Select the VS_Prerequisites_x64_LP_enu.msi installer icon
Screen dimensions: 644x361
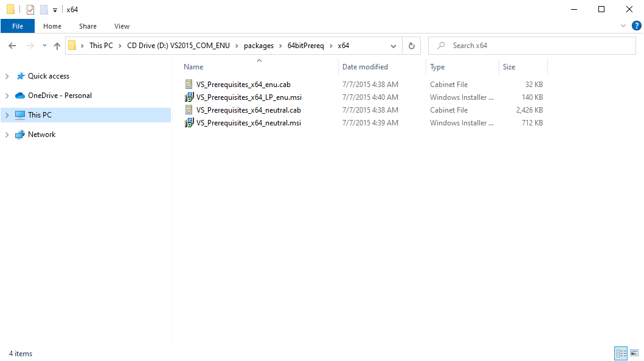(x=189, y=97)
